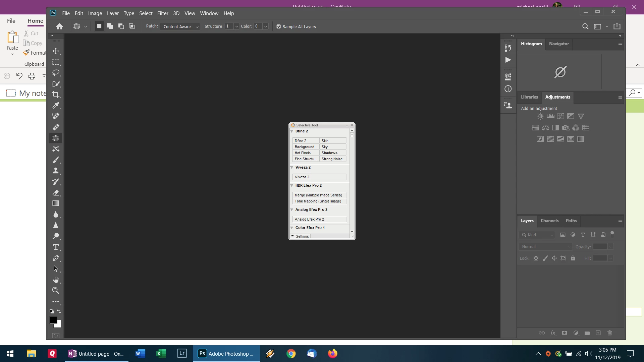Switch to the Channels tab
Viewport: 644px width, 362px height.
coord(549,221)
